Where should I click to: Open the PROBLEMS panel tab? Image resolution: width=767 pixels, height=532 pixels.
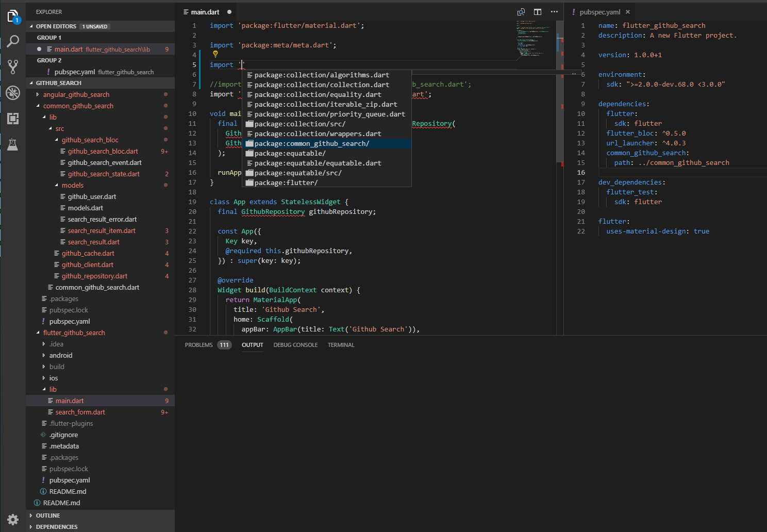[198, 345]
